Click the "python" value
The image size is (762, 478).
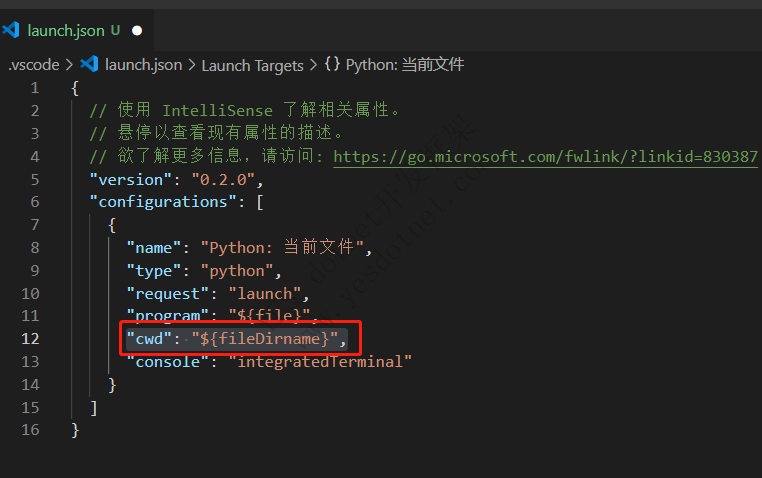click(237, 271)
